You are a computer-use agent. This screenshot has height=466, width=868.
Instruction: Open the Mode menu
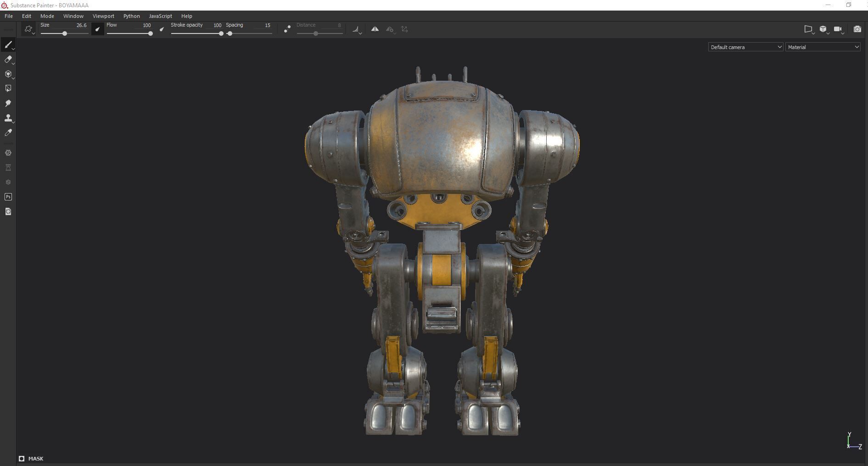coord(47,16)
